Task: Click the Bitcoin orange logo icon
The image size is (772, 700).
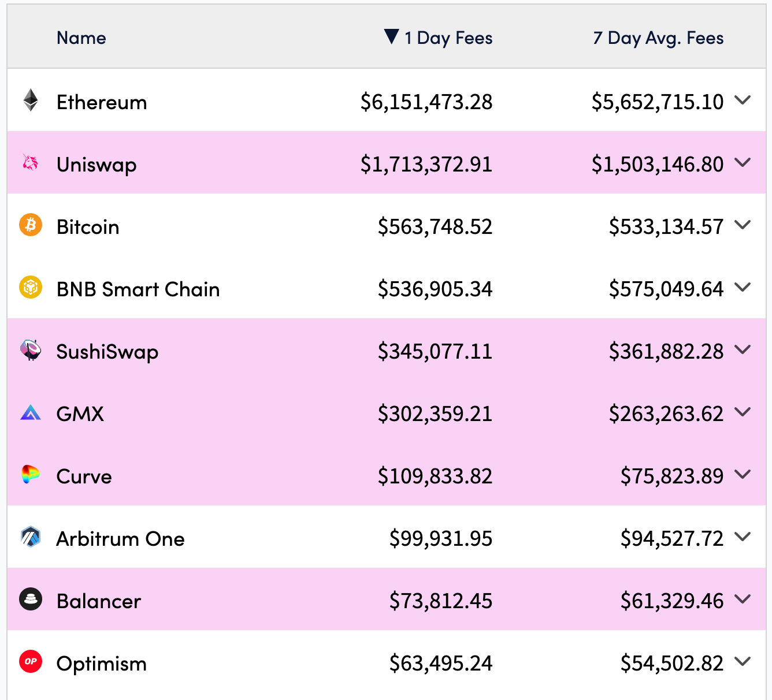Action: point(31,225)
